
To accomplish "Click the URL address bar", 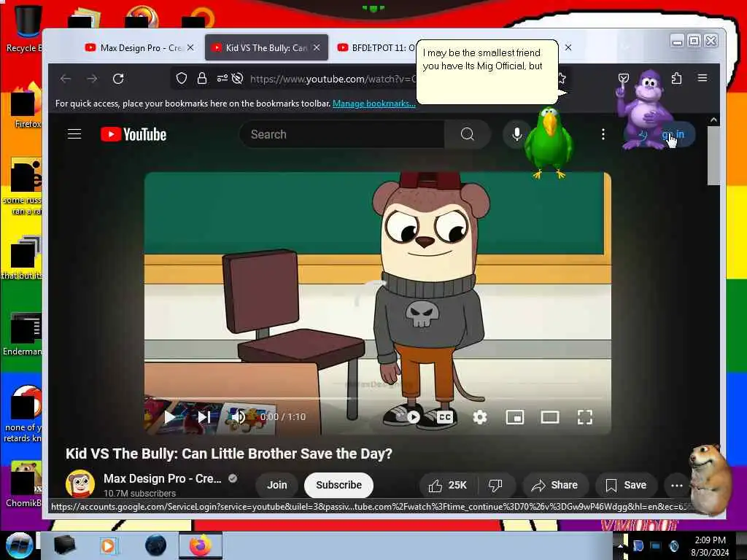I will 332,79.
